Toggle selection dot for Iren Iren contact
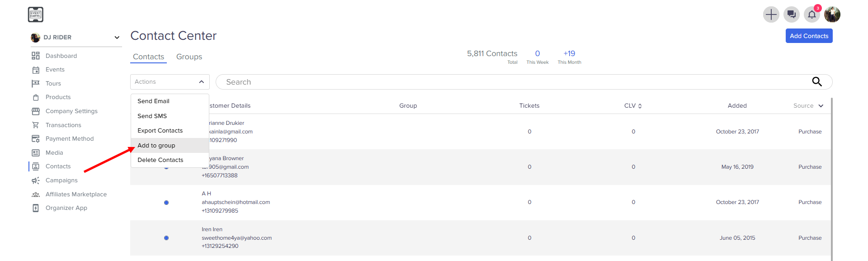This screenshot has width=868, height=261. pos(166,238)
